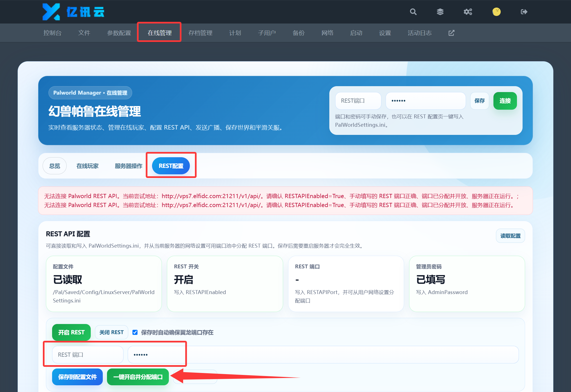The image size is (571, 392).
Task: Click the 幻兽帕鲁在线管理 heading
Action: click(x=94, y=111)
